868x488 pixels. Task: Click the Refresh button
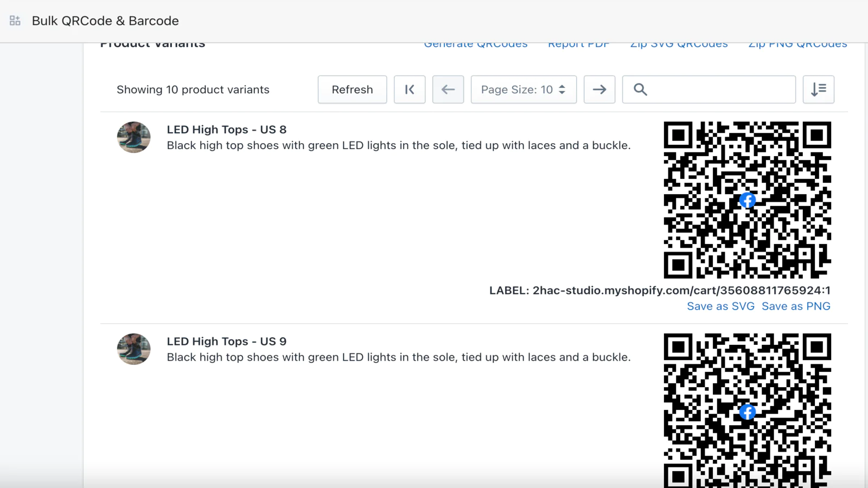[x=352, y=89]
